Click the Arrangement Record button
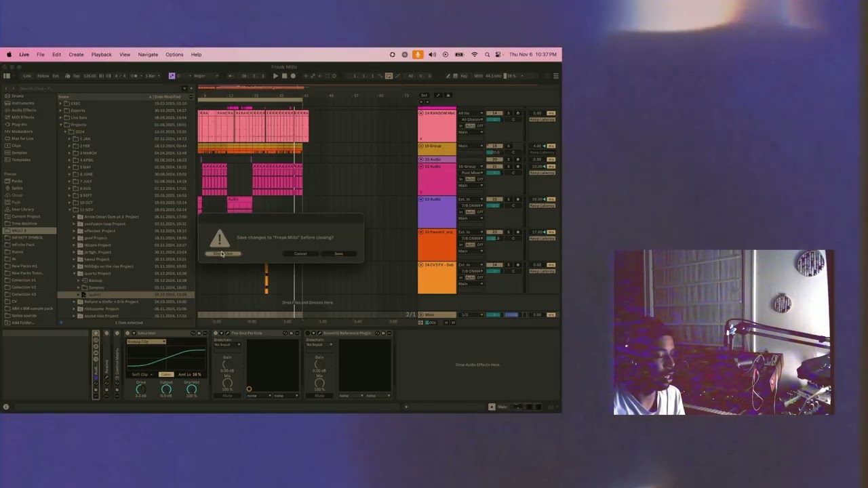 [x=293, y=76]
